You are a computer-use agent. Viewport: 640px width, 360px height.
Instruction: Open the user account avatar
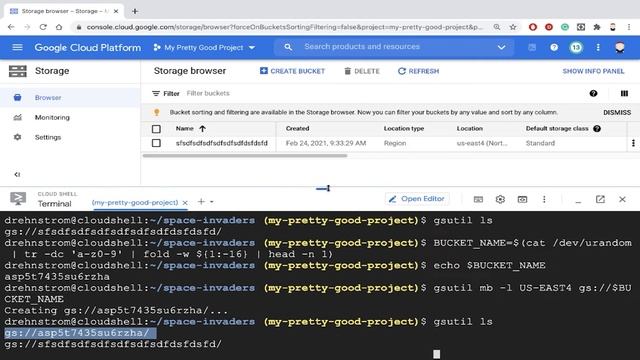[620, 47]
